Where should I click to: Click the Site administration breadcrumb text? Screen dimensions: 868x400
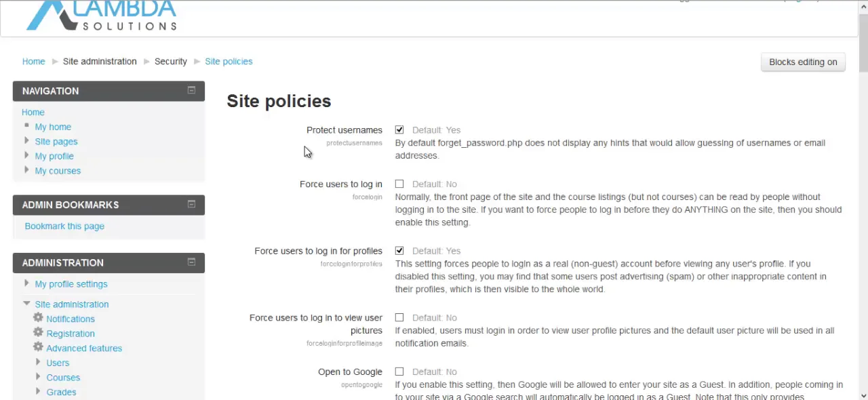[x=100, y=61]
